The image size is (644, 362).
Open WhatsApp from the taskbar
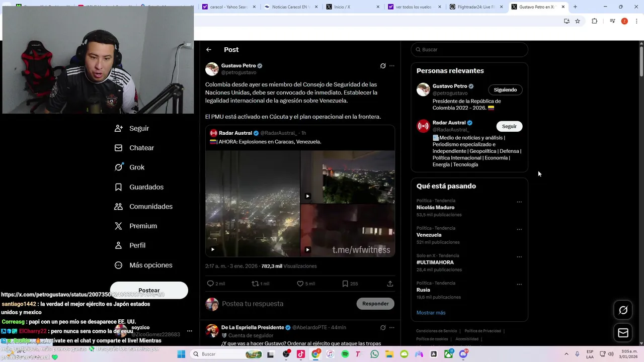[x=374, y=354]
